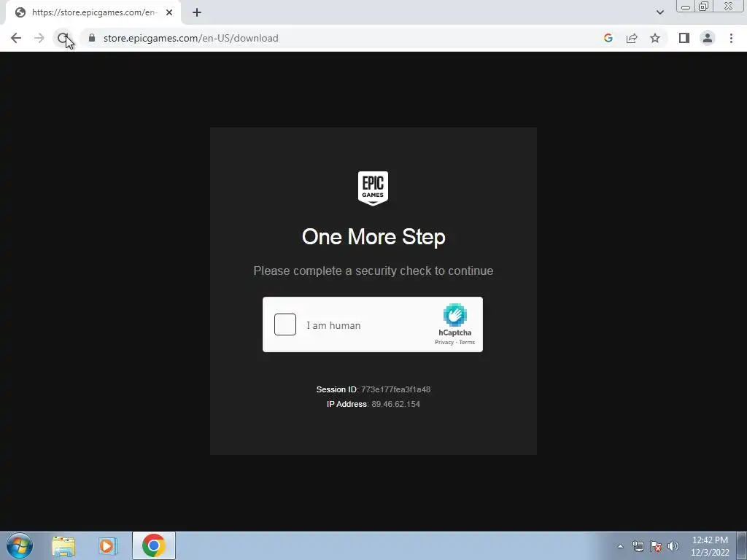The width and height of the screenshot is (747, 560).
Task: Check the "I am human" hCaptcha checkbox
Action: pos(285,324)
